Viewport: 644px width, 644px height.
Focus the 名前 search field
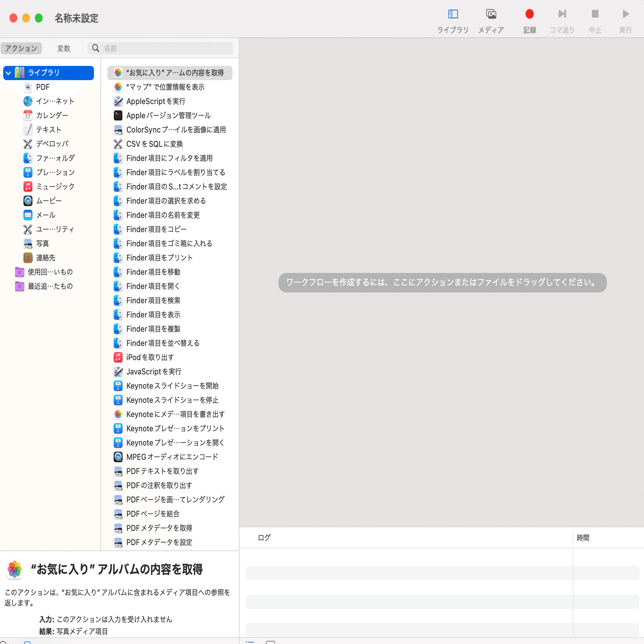click(160, 48)
